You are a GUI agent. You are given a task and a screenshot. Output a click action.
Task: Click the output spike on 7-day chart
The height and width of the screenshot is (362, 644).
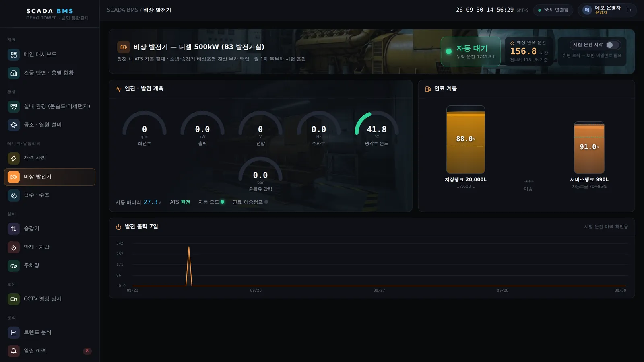pos(189,265)
